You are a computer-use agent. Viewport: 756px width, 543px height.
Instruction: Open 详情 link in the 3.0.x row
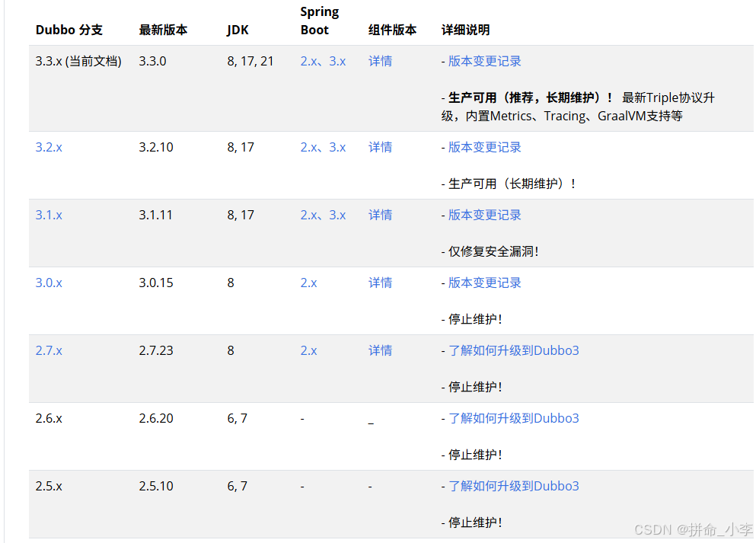coord(381,283)
